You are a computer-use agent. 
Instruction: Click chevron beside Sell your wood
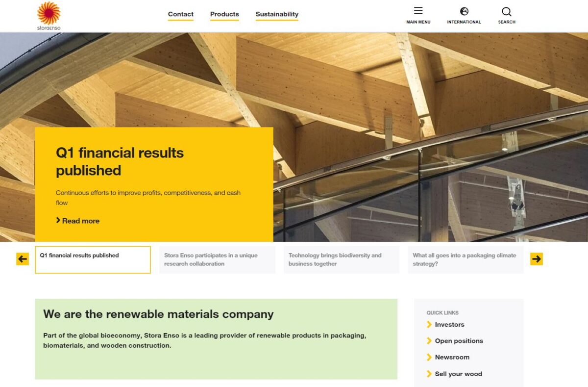click(429, 374)
